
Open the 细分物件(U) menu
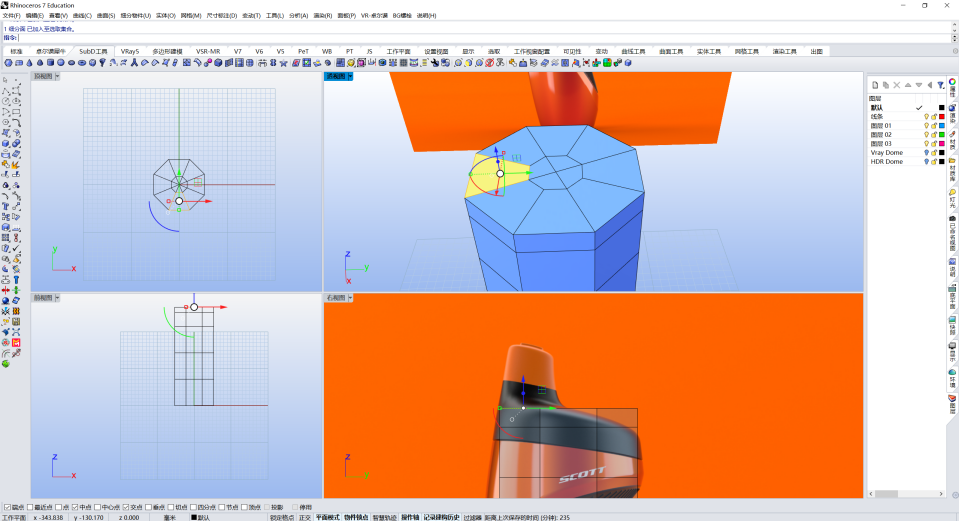[x=136, y=15]
